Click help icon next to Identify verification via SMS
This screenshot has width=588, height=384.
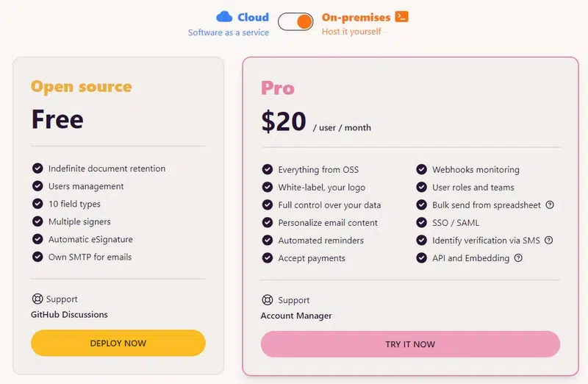[549, 241]
